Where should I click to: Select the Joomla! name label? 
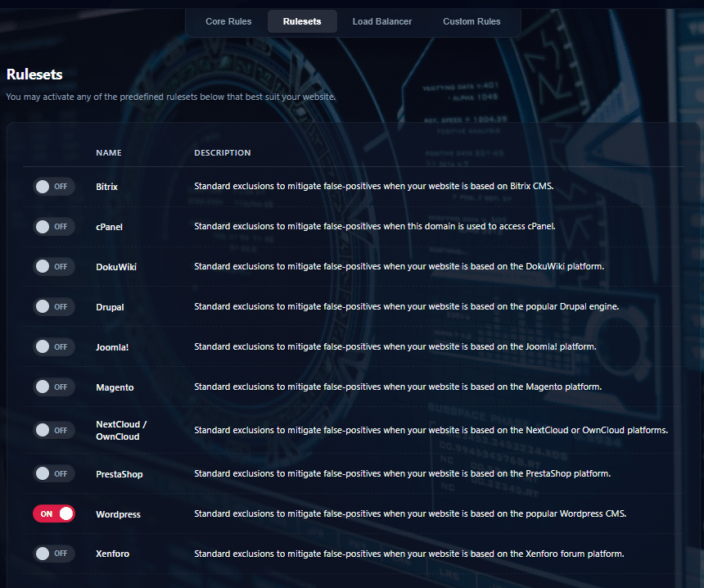click(112, 347)
